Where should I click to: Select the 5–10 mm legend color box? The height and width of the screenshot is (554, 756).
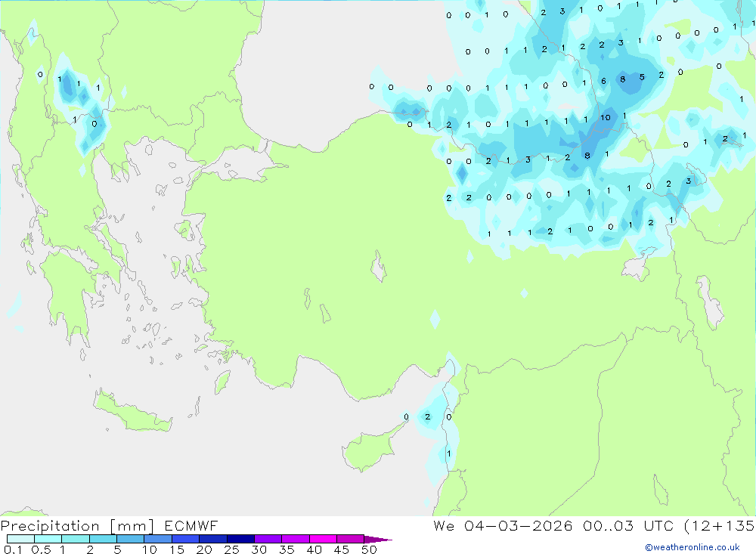pyautogui.click(x=130, y=539)
